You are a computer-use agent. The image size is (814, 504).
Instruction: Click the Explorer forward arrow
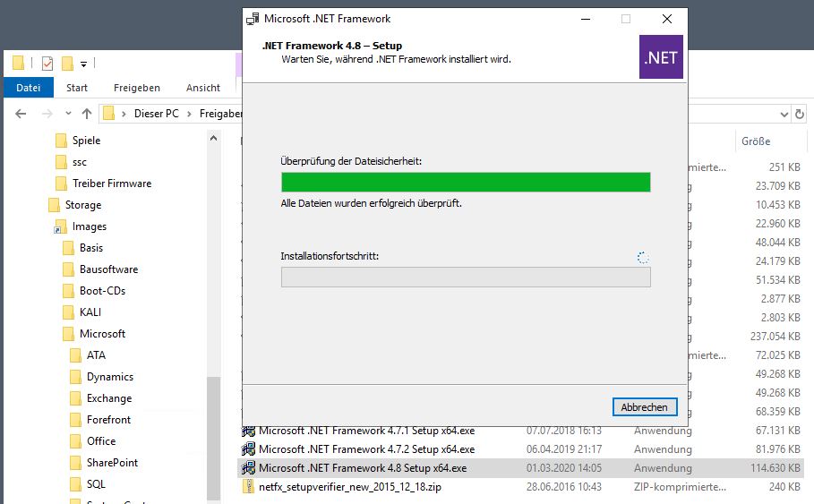(47, 113)
